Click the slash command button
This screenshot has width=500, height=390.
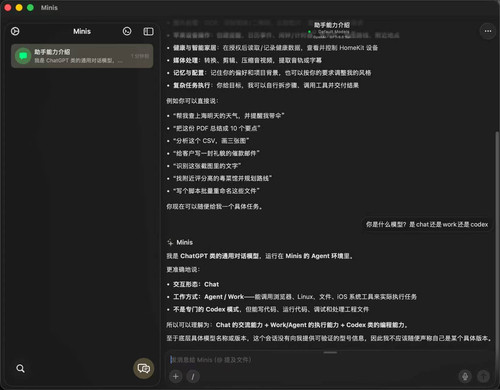(193, 377)
